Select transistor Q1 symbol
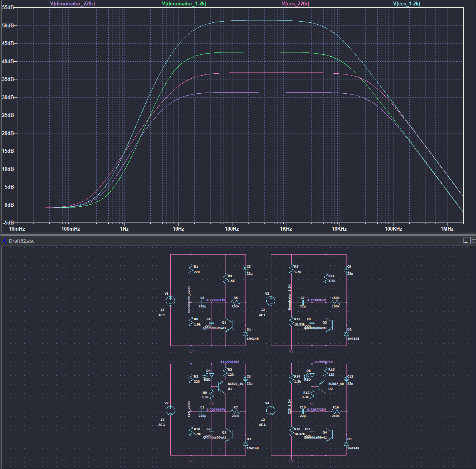The height and width of the screenshot is (469, 476). tap(229, 325)
